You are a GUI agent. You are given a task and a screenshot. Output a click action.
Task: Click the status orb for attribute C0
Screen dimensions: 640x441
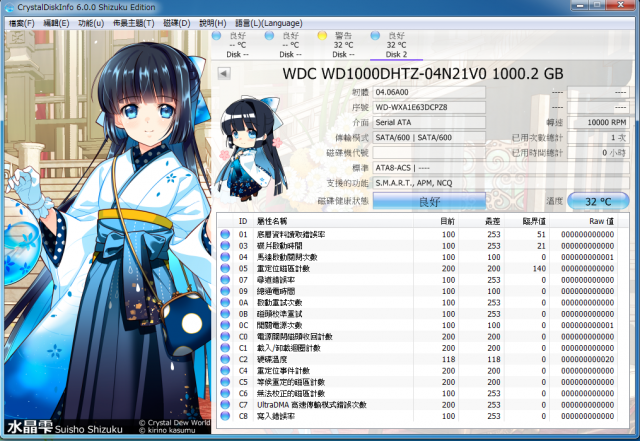(x=225, y=336)
